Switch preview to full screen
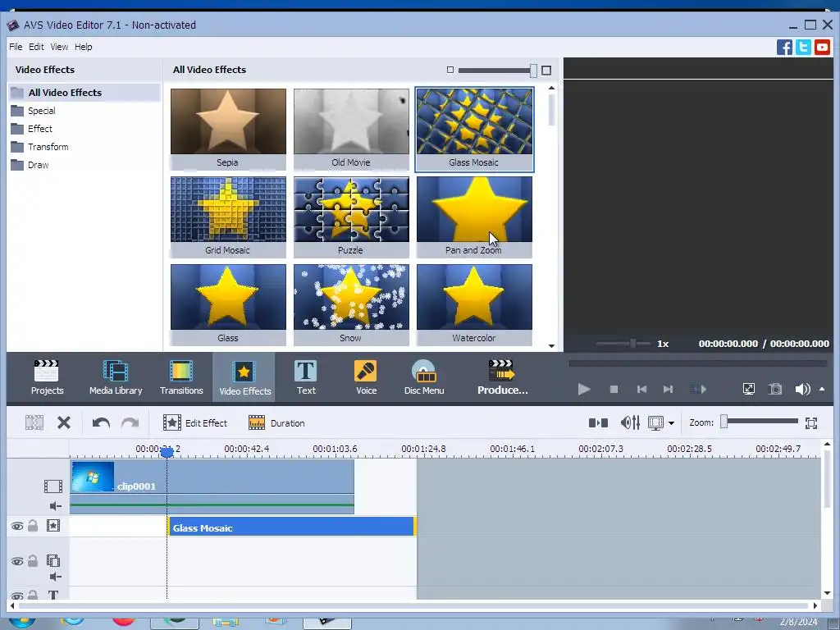Image resolution: width=840 pixels, height=630 pixels. pyautogui.click(x=748, y=389)
